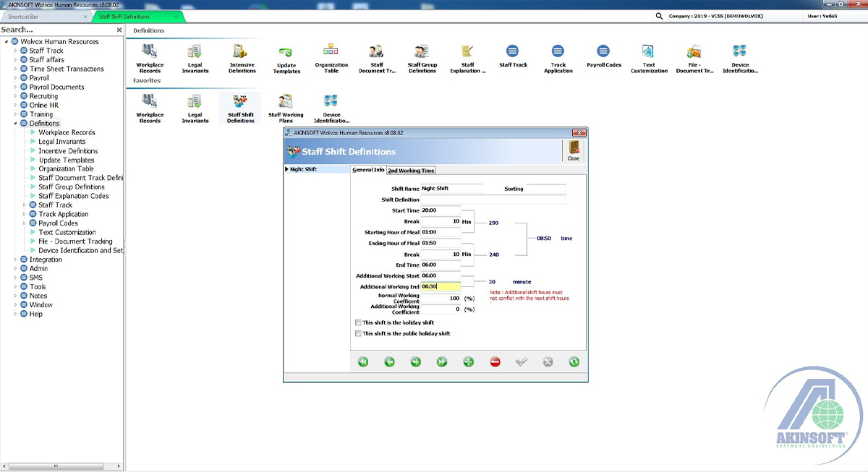Collapse the Definitions tree node
Image resolution: width=868 pixels, height=472 pixels.
[16, 124]
